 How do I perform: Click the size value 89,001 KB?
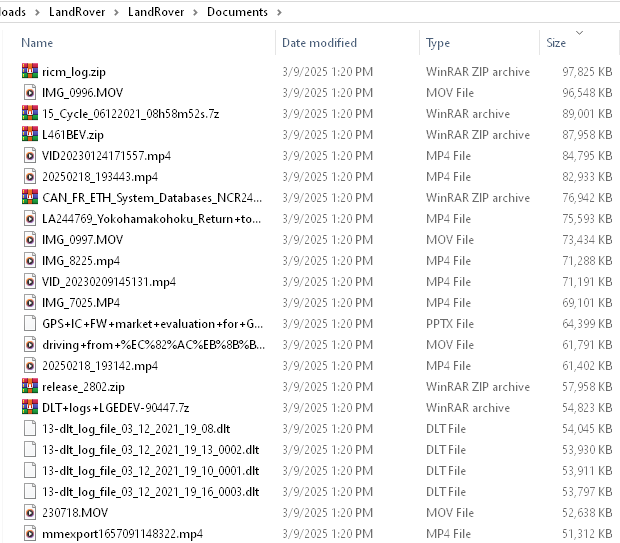point(587,114)
